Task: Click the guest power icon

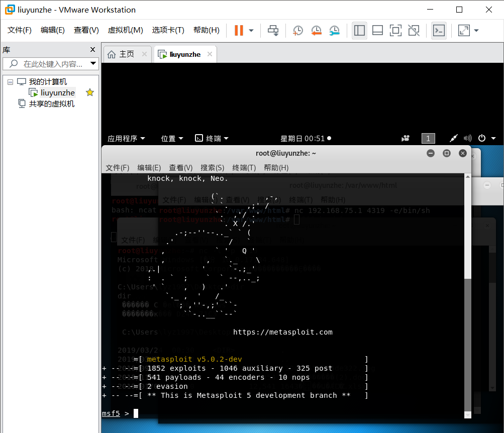Action: coord(482,139)
